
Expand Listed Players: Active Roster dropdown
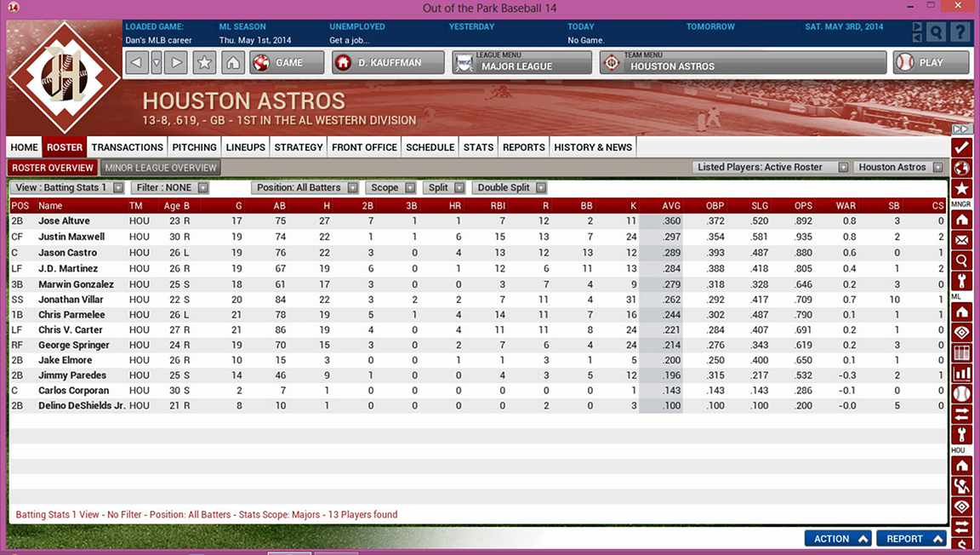click(770, 168)
